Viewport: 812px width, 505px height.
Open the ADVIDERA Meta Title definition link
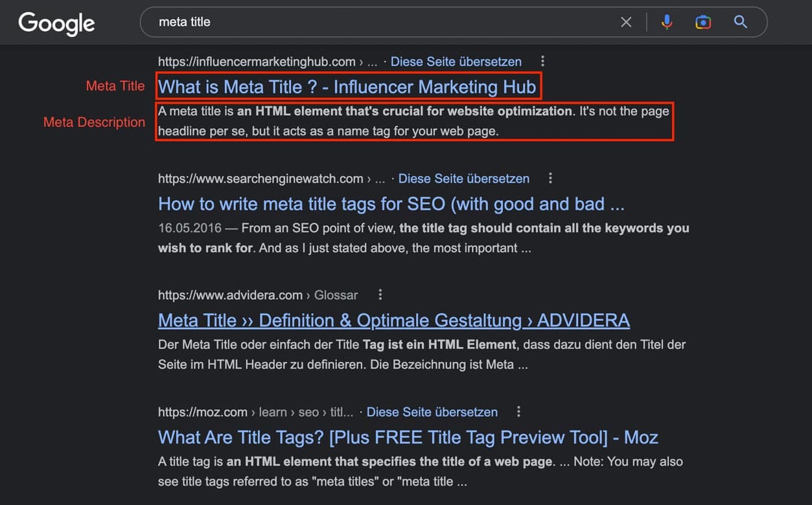(393, 320)
